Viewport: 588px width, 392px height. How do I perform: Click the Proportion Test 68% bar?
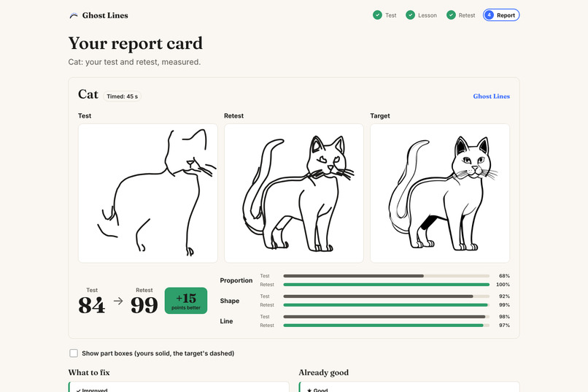[x=386, y=276]
